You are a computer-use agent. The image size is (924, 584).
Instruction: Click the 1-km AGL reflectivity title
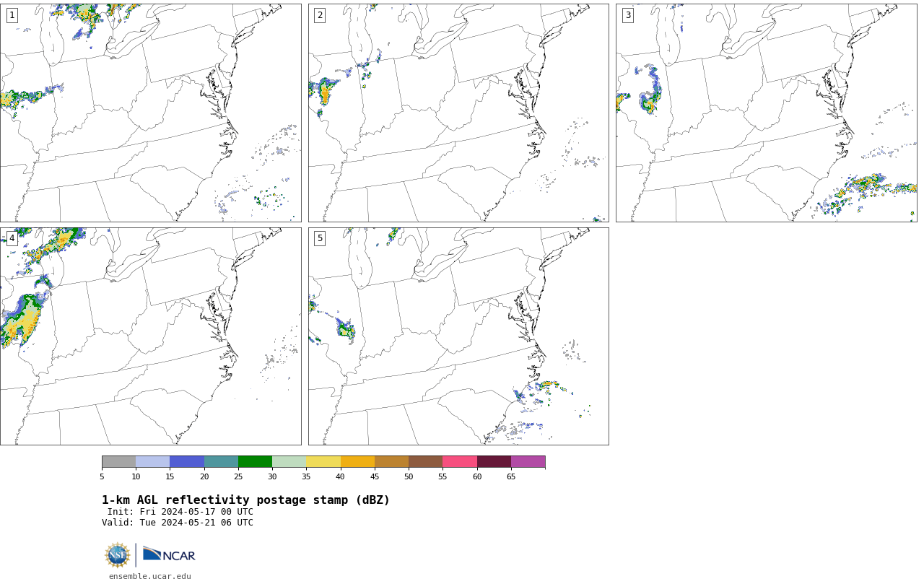click(245, 500)
